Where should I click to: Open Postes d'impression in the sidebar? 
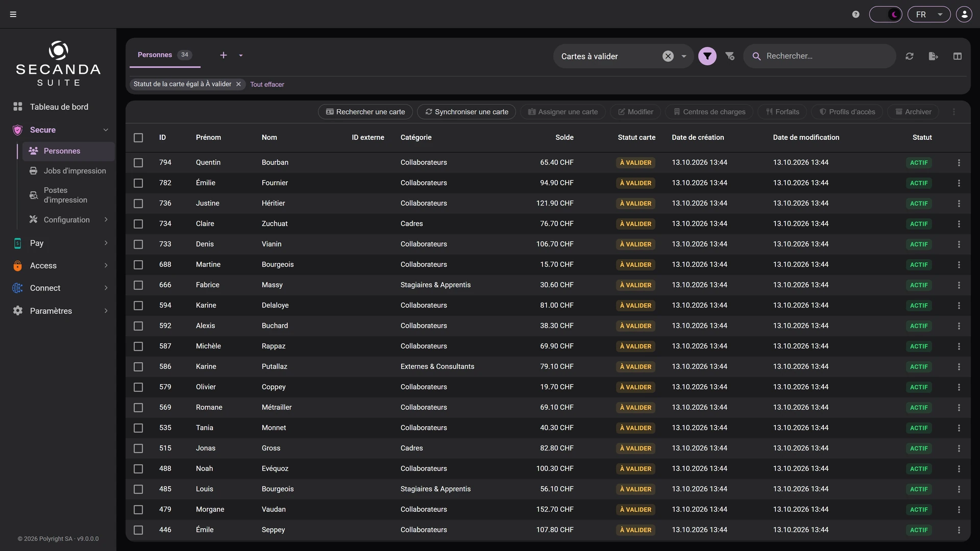[x=67, y=195]
